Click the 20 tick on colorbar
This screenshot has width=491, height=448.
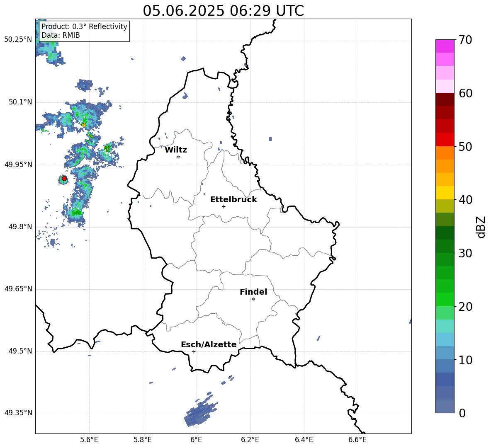(465, 307)
